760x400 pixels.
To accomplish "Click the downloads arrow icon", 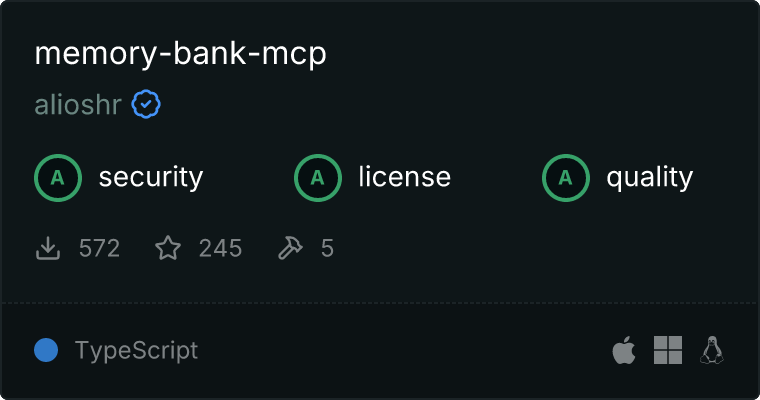I will pos(48,248).
